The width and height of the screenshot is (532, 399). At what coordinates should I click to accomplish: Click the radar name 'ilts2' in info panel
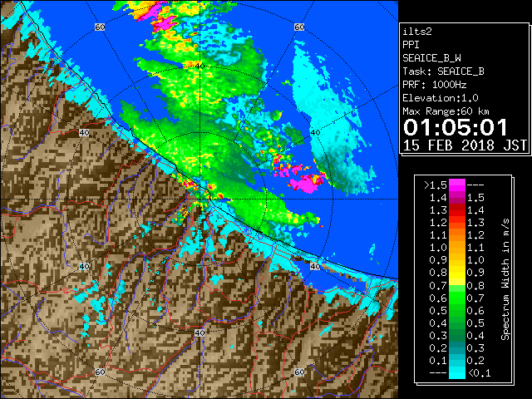click(417, 32)
